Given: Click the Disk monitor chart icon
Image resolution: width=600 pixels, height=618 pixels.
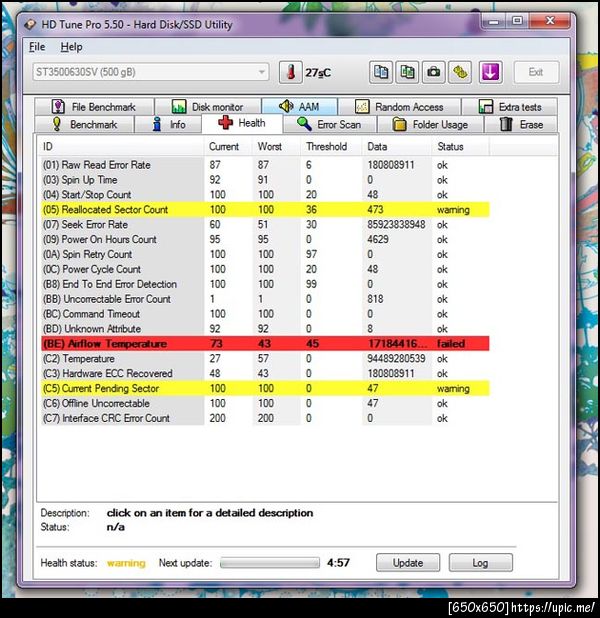Looking at the screenshot, I should pyautogui.click(x=179, y=106).
